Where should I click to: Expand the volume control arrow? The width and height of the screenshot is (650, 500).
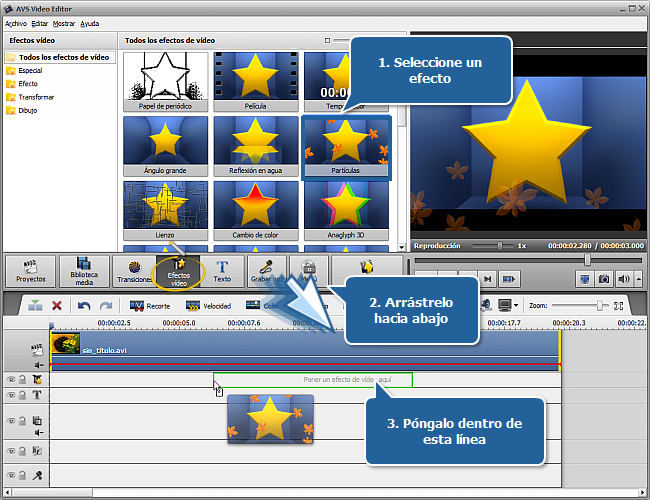(639, 279)
